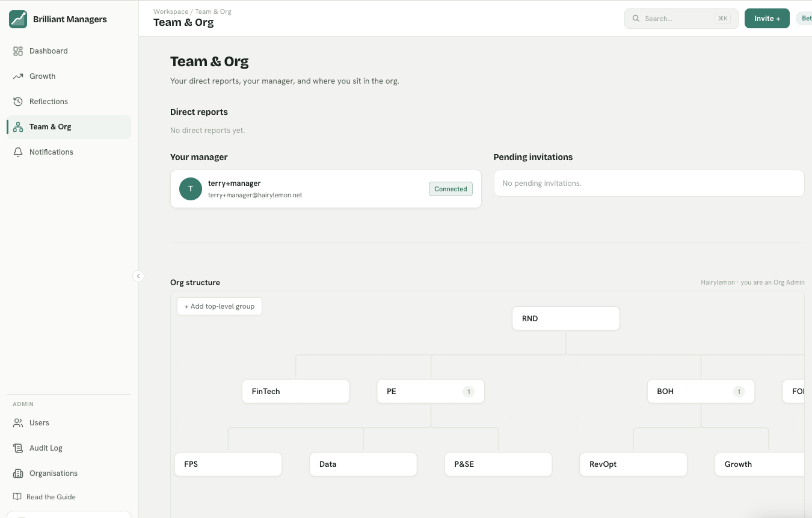Select the P&SE org node
812x518 pixels.
(498, 464)
